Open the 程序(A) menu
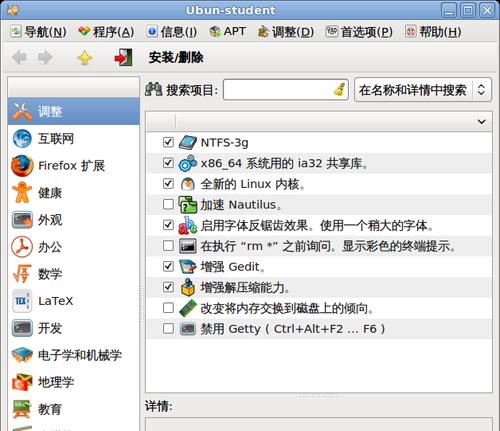 pos(106,32)
